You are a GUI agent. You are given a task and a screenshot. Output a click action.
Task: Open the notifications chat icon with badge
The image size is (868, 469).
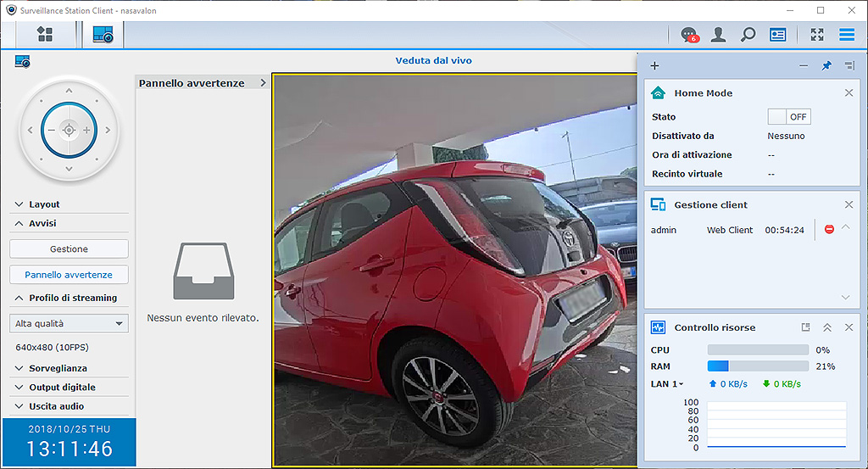click(x=690, y=35)
